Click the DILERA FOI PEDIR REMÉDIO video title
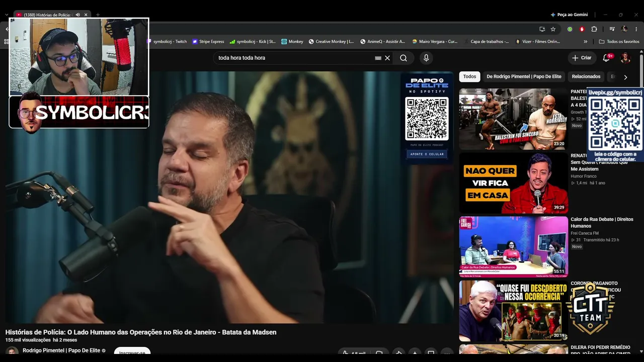Viewport: 644px width, 362px height. (x=600, y=350)
